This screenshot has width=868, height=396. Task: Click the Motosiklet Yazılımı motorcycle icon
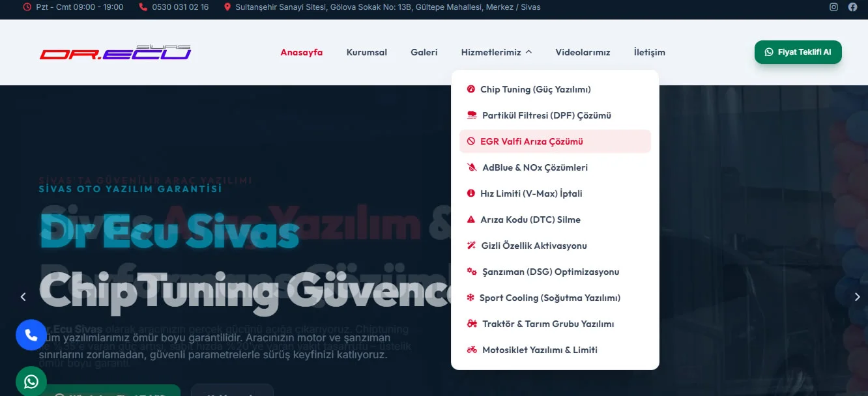(x=472, y=350)
